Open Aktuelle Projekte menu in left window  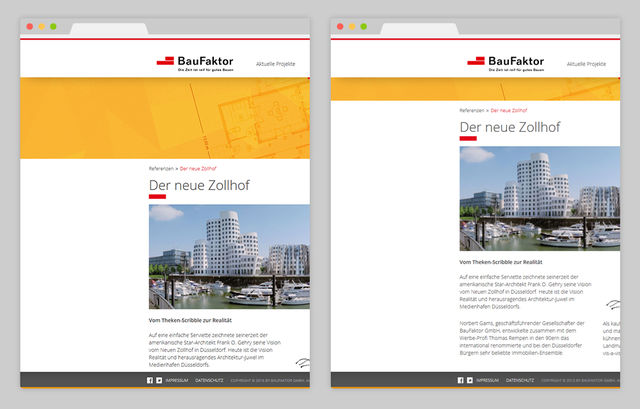tap(276, 64)
